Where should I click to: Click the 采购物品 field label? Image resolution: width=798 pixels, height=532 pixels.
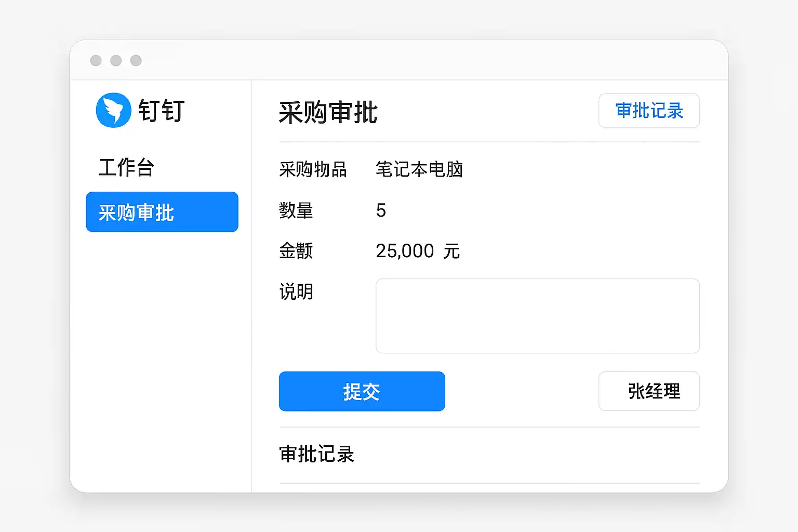(x=313, y=169)
